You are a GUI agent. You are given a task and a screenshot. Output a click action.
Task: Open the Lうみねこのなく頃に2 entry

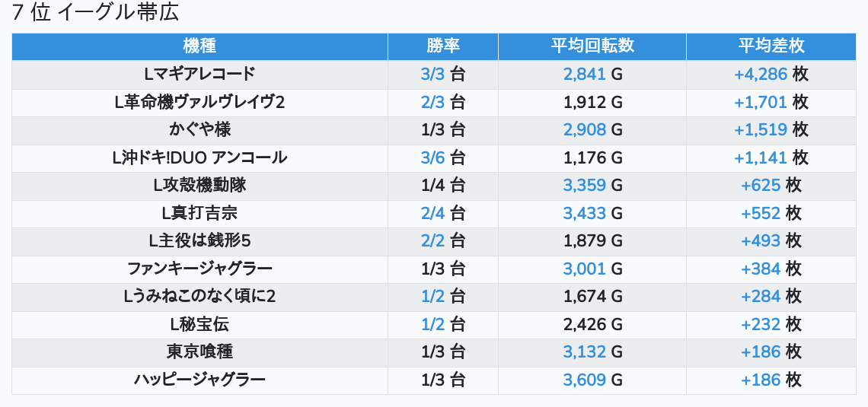point(199,297)
